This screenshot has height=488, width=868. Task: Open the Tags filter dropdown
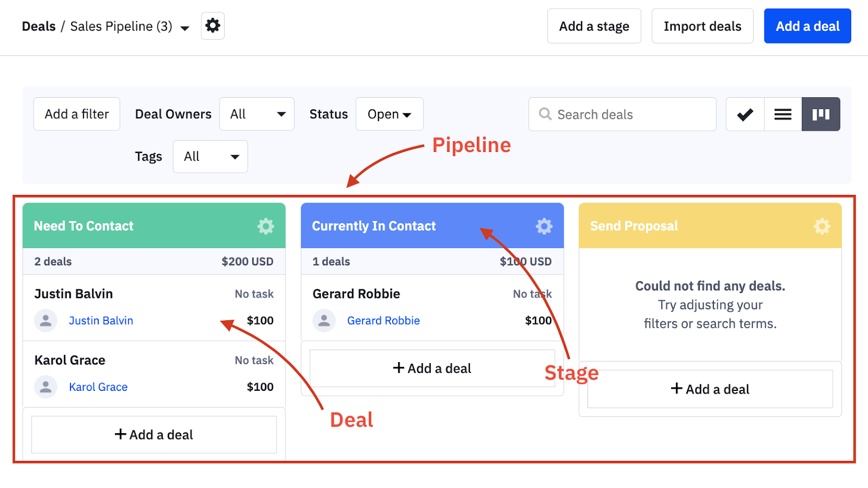pyautogui.click(x=210, y=156)
